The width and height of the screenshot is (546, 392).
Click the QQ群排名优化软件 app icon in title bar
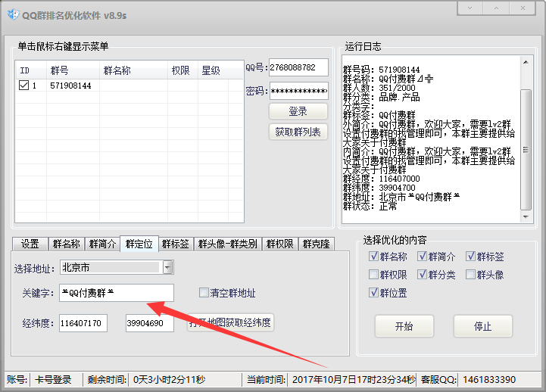coord(13,14)
